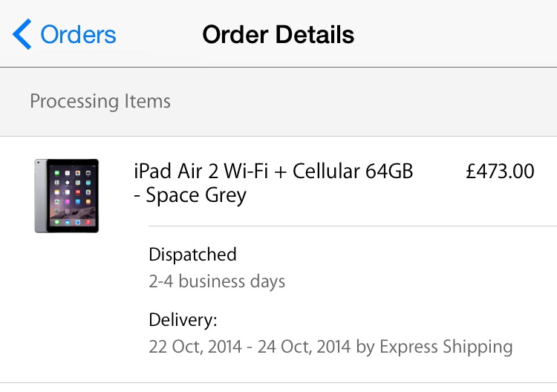Tap the blue back chevron arrow
Viewport: 557px width, 392px height.
tap(22, 35)
